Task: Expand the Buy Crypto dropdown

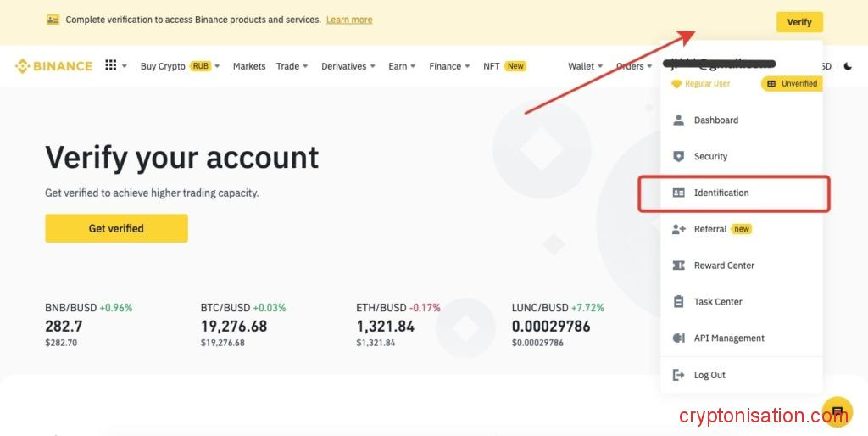Action: tap(180, 66)
